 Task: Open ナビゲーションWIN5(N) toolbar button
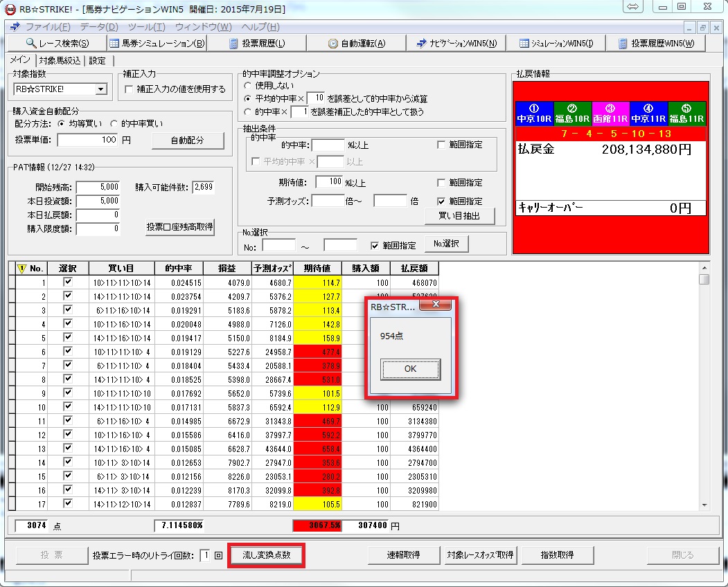point(456,43)
